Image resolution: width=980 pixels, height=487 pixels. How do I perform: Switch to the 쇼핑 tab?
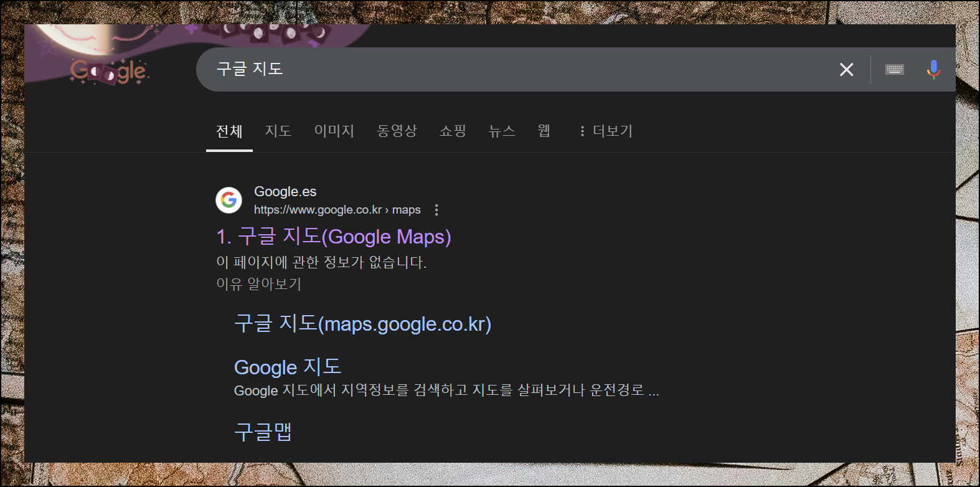click(x=453, y=131)
